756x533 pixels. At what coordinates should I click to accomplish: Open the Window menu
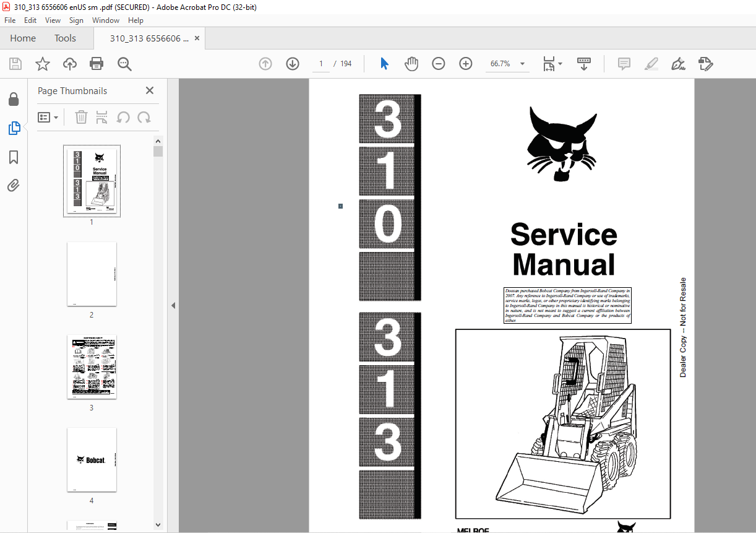coord(106,20)
